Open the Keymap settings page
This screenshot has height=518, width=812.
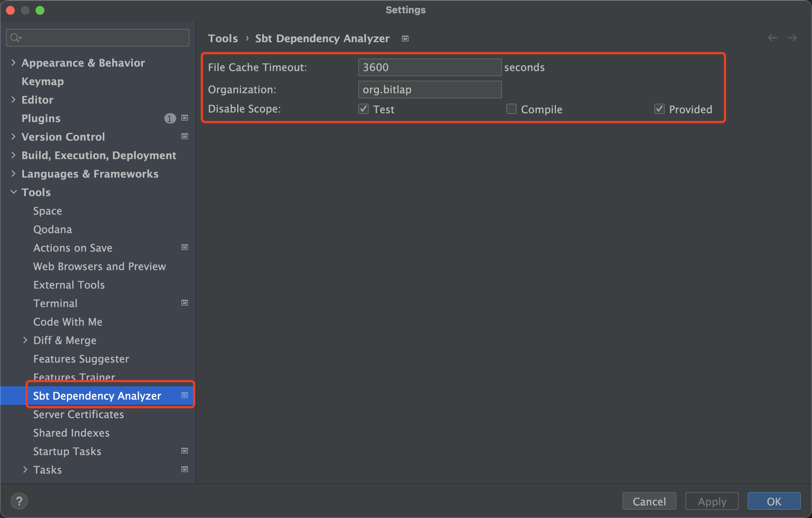click(x=43, y=81)
